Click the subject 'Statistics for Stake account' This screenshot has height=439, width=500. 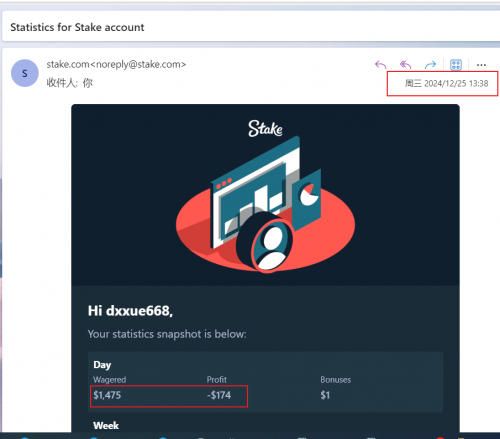click(77, 27)
